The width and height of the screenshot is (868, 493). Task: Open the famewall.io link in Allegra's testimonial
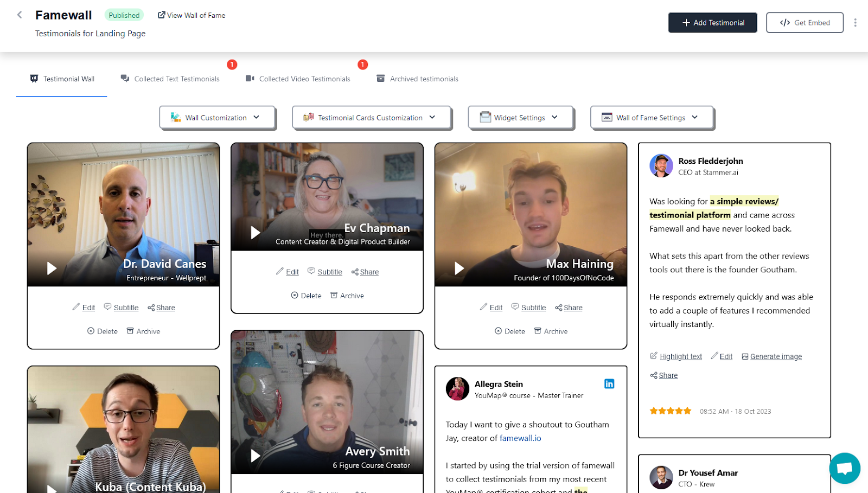click(520, 438)
